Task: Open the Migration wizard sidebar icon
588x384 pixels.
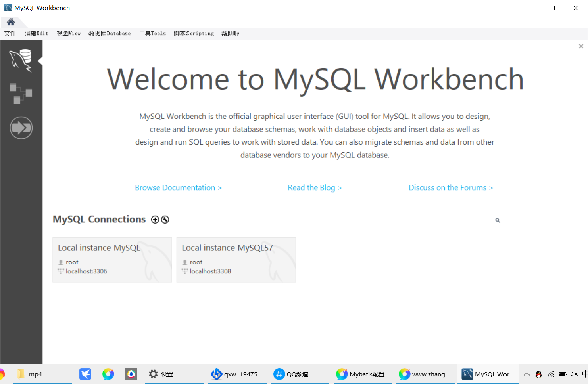Action: click(21, 128)
